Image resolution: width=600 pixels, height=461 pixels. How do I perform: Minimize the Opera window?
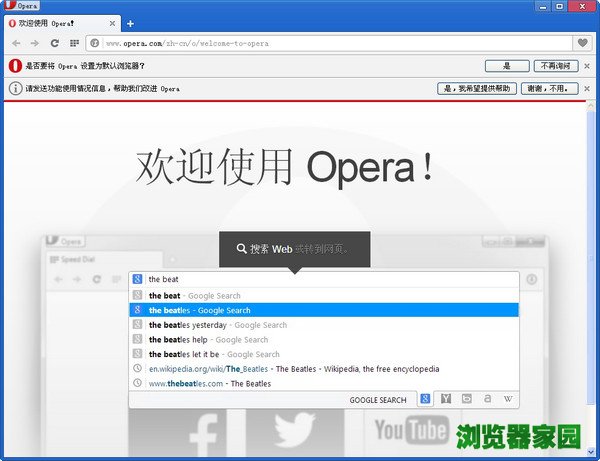tap(543, 7)
